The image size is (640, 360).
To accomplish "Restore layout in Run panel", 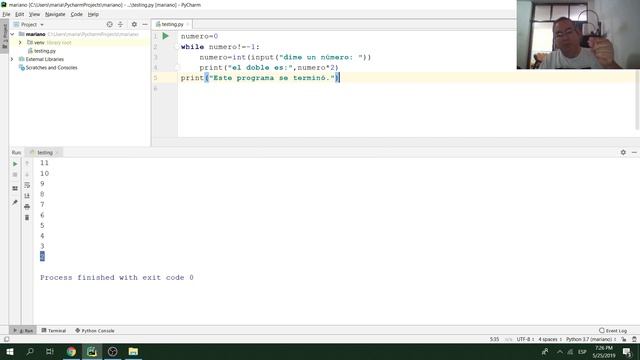I will pos(15,188).
